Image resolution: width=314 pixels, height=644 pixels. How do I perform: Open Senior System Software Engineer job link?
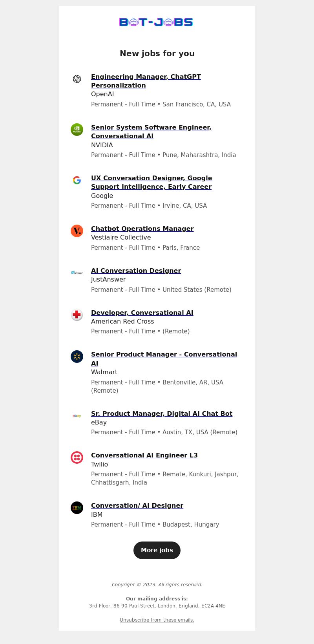point(151,132)
